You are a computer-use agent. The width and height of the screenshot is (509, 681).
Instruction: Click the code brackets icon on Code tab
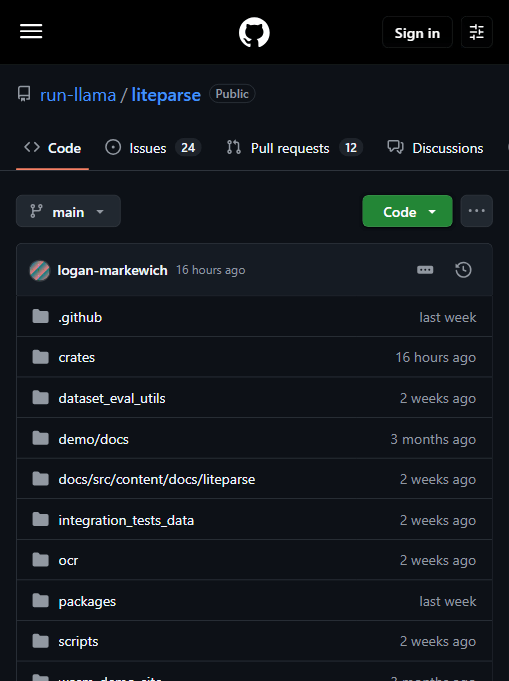32,147
